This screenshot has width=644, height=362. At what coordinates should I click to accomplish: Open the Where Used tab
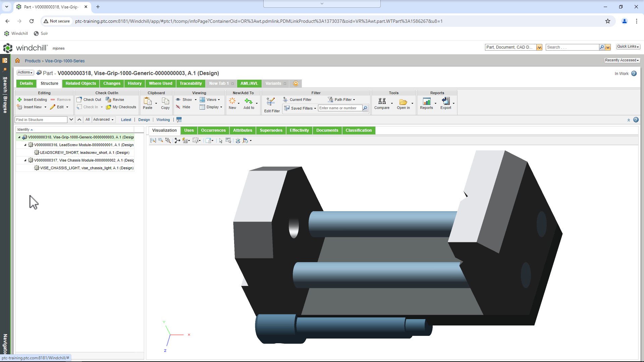pos(160,83)
